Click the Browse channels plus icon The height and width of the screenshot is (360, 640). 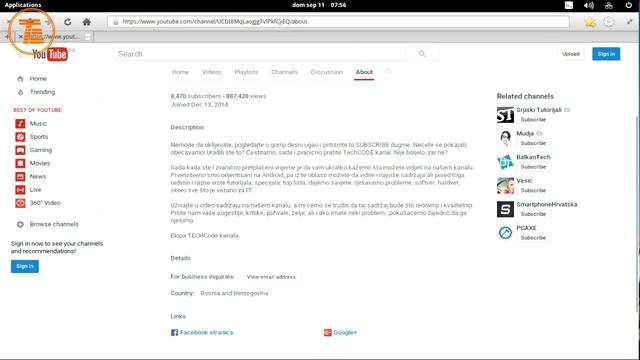click(x=20, y=224)
